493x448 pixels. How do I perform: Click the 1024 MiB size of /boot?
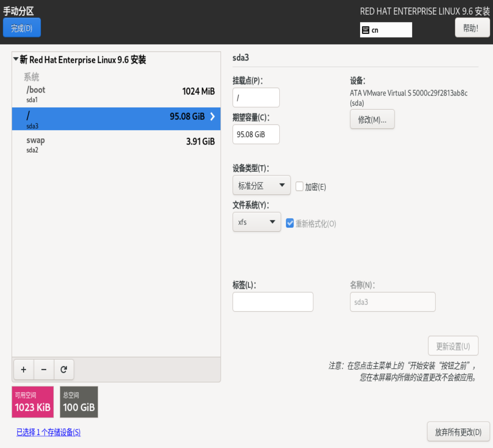(198, 91)
